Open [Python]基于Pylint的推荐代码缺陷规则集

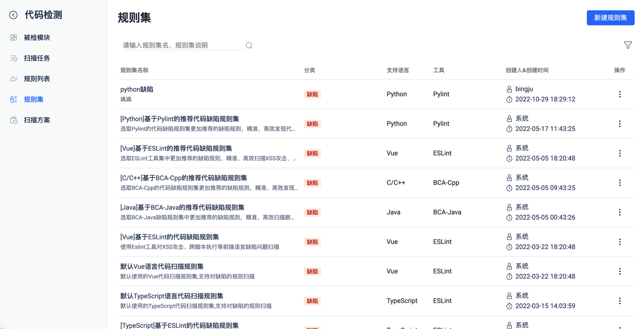pyautogui.click(x=180, y=119)
